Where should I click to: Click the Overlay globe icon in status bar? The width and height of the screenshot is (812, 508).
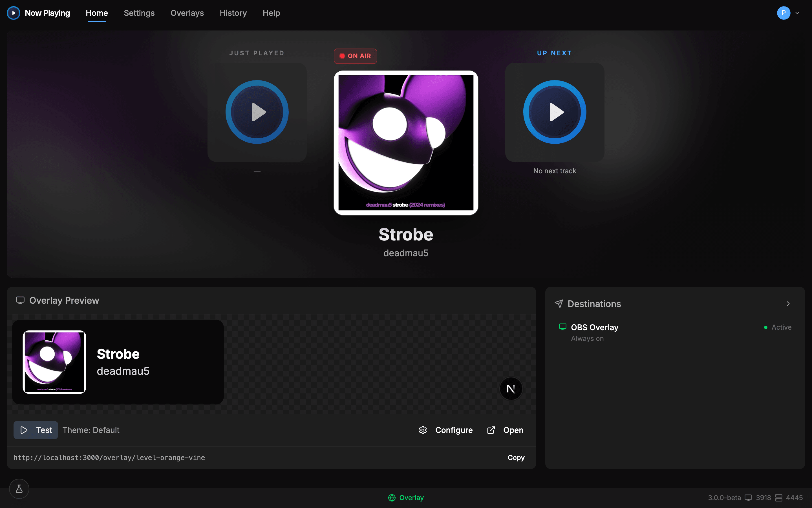pyautogui.click(x=392, y=498)
